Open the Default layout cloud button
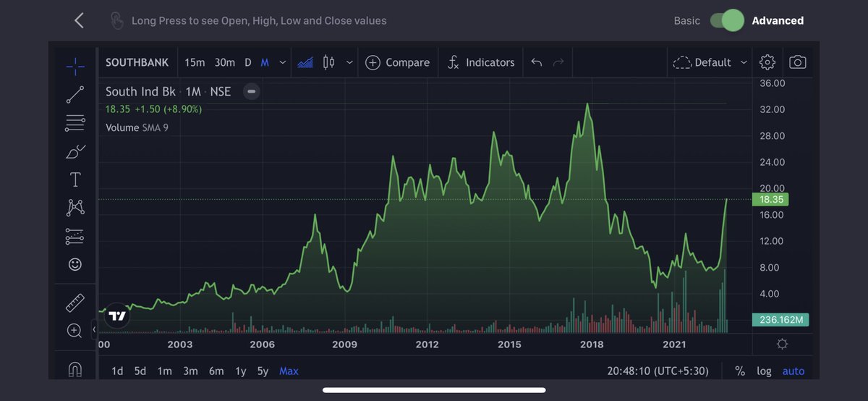Image resolution: width=868 pixels, height=401 pixels. click(x=702, y=62)
